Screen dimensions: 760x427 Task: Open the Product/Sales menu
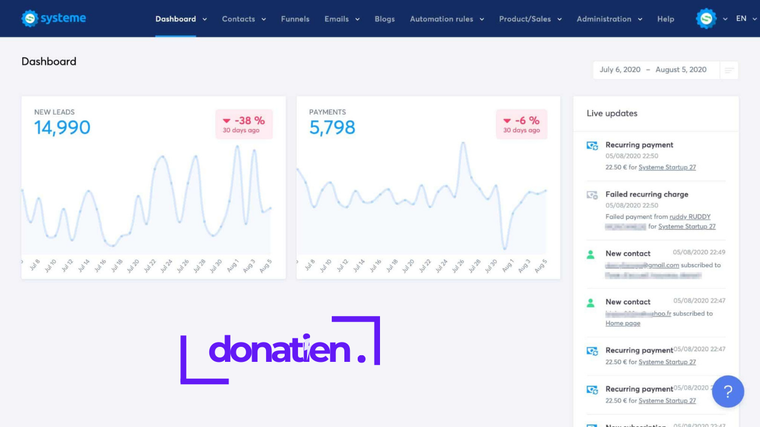point(525,19)
